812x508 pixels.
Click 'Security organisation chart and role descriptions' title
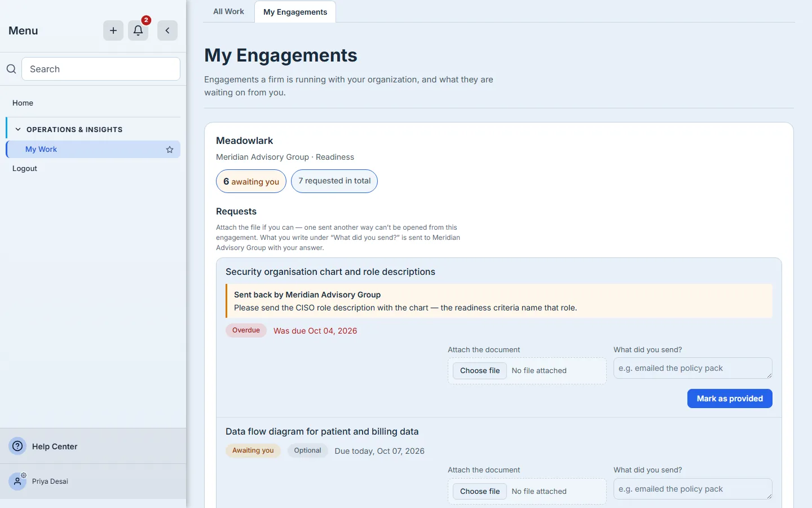330,271
